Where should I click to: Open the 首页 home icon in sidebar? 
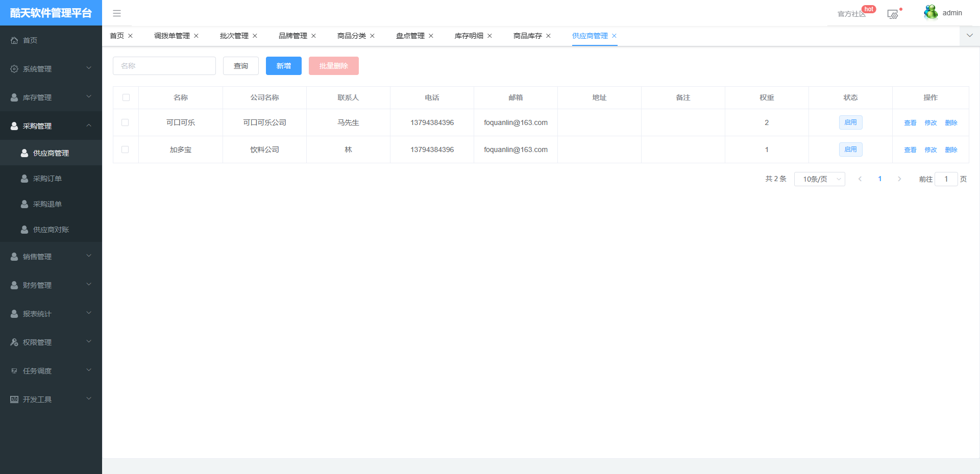click(x=14, y=40)
